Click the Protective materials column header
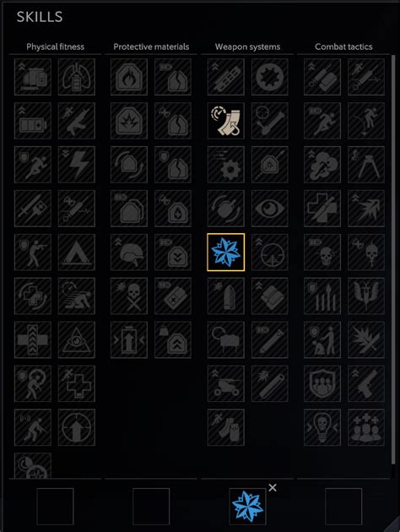 pos(151,46)
